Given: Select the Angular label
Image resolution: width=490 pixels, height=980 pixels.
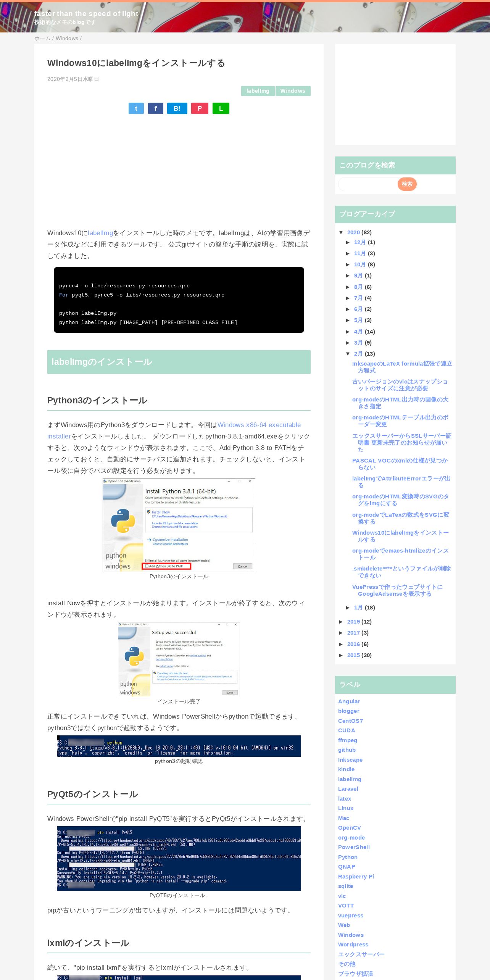Looking at the screenshot, I should click(x=349, y=701).
